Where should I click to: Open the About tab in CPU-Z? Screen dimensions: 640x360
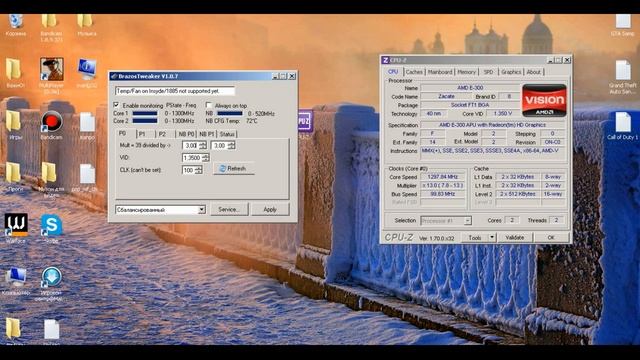(x=533, y=72)
